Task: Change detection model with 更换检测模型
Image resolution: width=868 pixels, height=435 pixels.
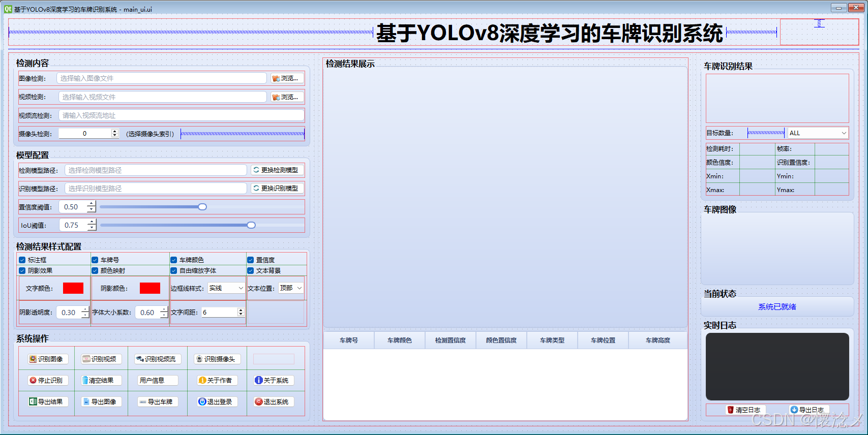Action: 278,170
